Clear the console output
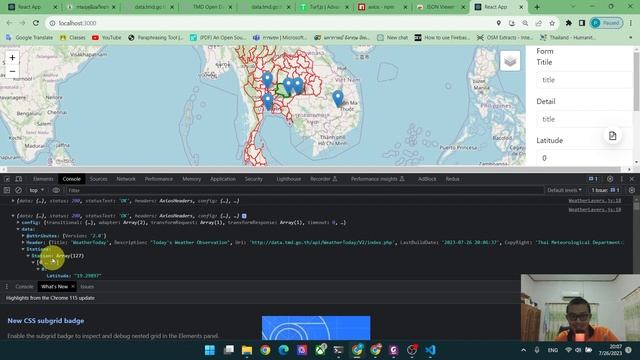 pyautogui.click(x=18, y=190)
